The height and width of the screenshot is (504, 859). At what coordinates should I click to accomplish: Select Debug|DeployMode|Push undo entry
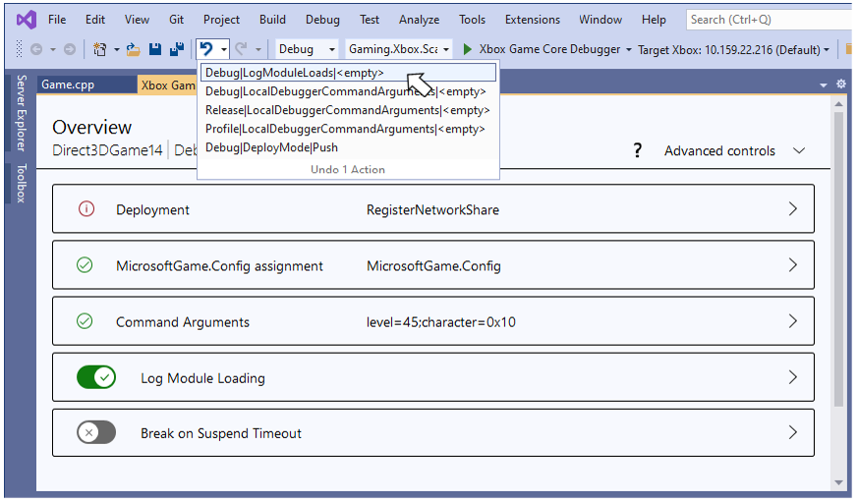pyautogui.click(x=348, y=147)
